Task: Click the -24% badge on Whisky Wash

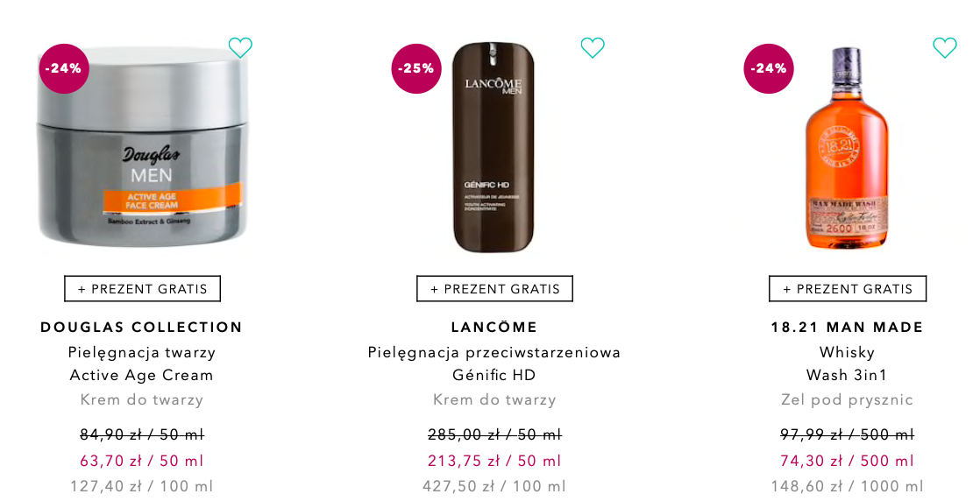Action: [769, 68]
